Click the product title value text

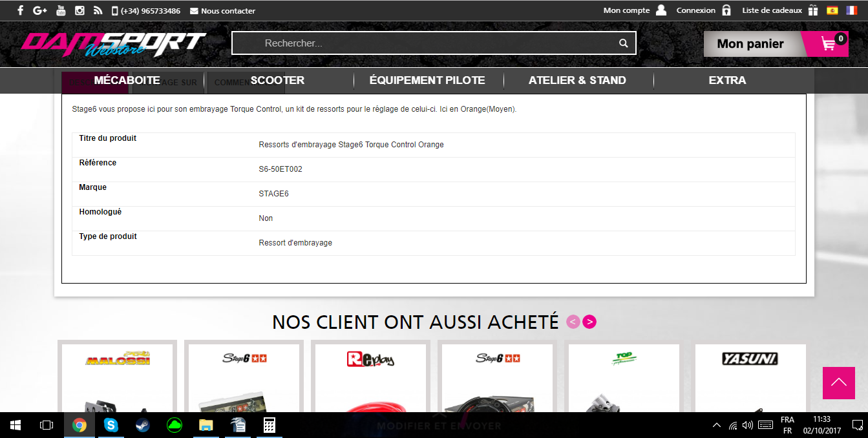click(351, 145)
